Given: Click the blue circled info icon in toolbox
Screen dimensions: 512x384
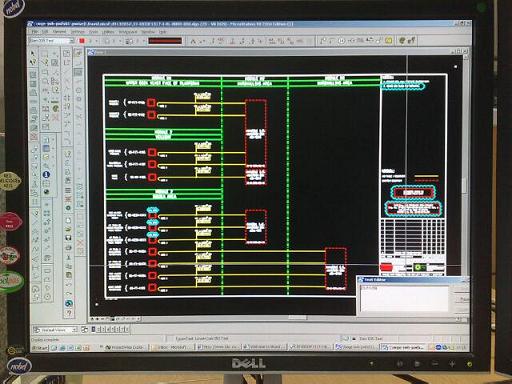Looking at the screenshot, I should pos(46,174).
